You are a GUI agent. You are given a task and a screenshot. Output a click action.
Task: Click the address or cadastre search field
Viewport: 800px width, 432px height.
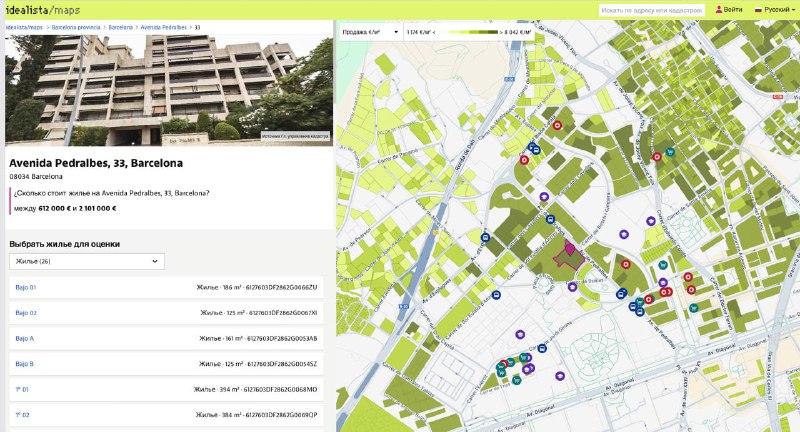[x=651, y=9]
